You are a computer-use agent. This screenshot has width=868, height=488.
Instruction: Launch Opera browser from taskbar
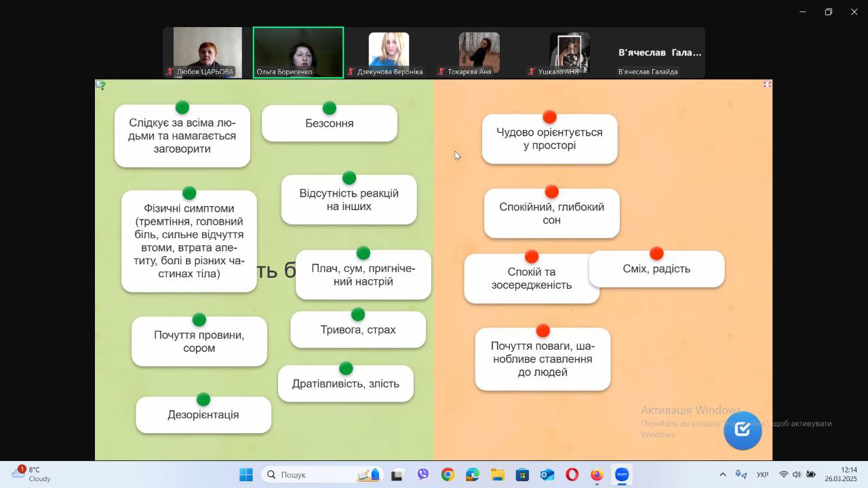(572, 474)
